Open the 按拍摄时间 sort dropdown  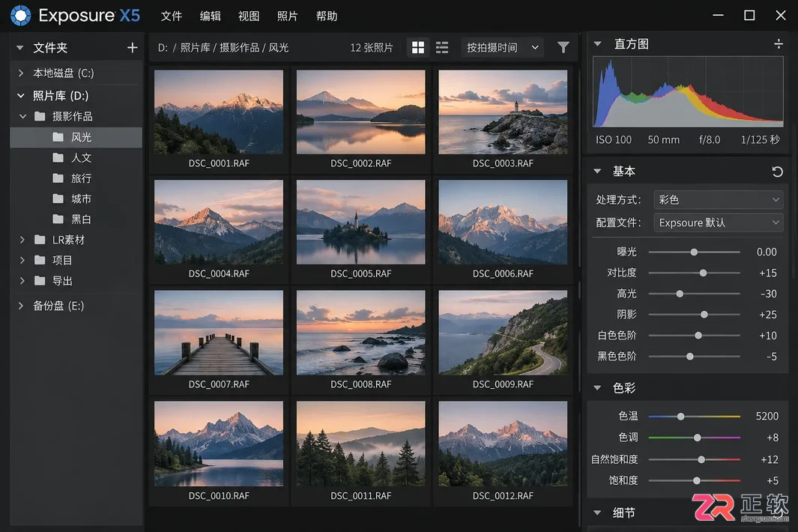coord(502,47)
